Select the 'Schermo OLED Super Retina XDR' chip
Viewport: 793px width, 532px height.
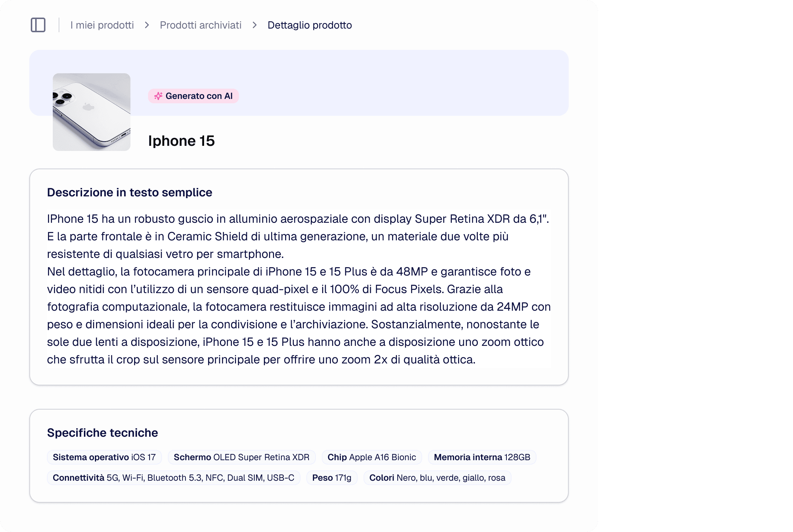(241, 457)
